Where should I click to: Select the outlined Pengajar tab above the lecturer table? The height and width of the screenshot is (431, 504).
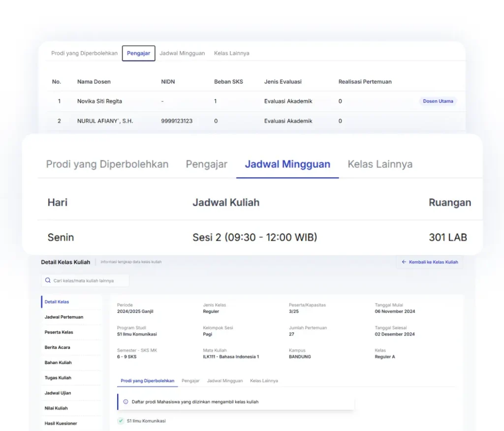(138, 53)
